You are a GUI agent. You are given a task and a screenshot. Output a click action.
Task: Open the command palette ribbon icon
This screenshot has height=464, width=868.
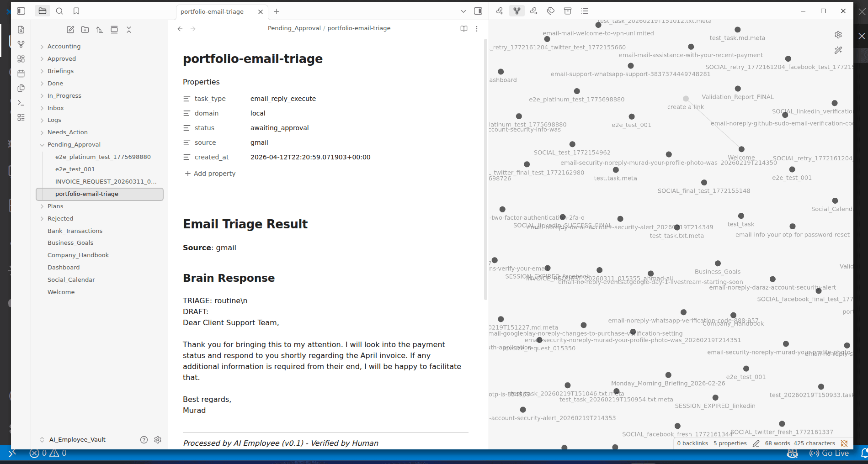coord(21,103)
